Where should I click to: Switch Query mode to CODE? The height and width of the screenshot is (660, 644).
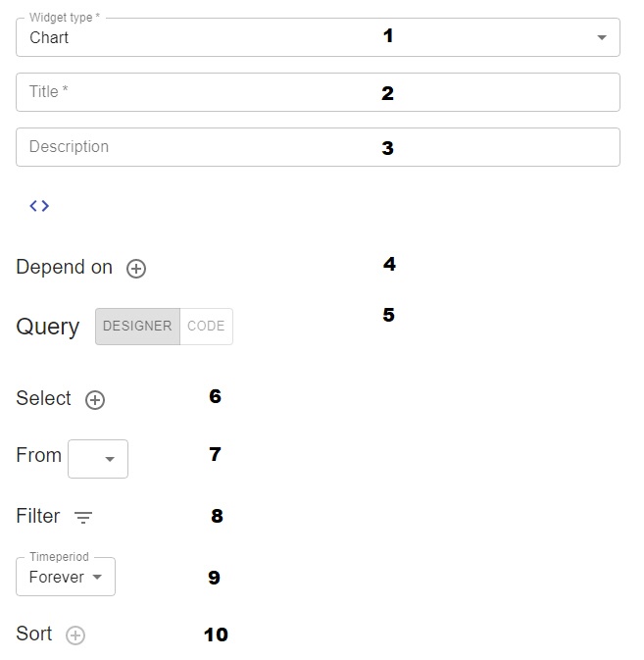206,327
